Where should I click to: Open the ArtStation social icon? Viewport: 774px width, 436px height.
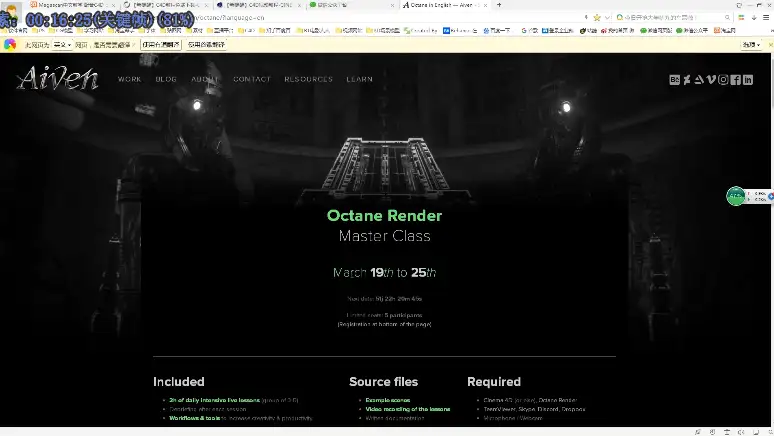[699, 79]
